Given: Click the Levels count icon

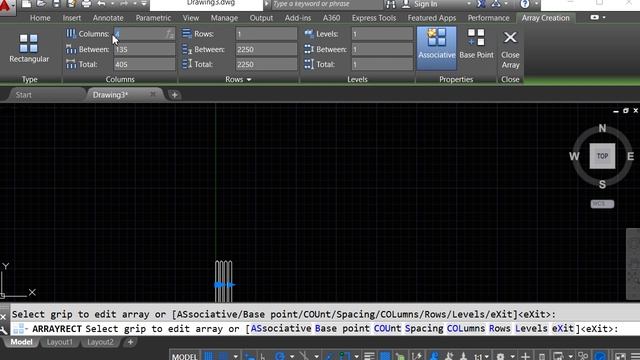Looking at the screenshot, I should click(309, 33).
